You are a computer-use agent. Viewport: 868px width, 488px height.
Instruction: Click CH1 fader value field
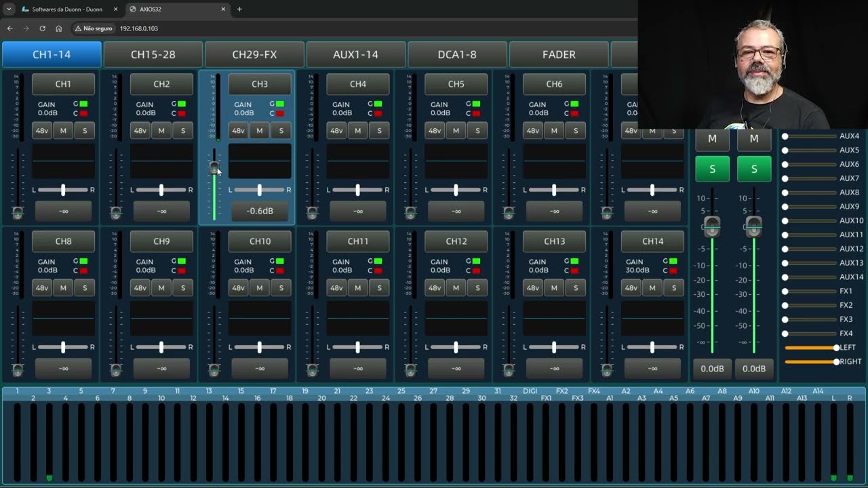pos(63,211)
